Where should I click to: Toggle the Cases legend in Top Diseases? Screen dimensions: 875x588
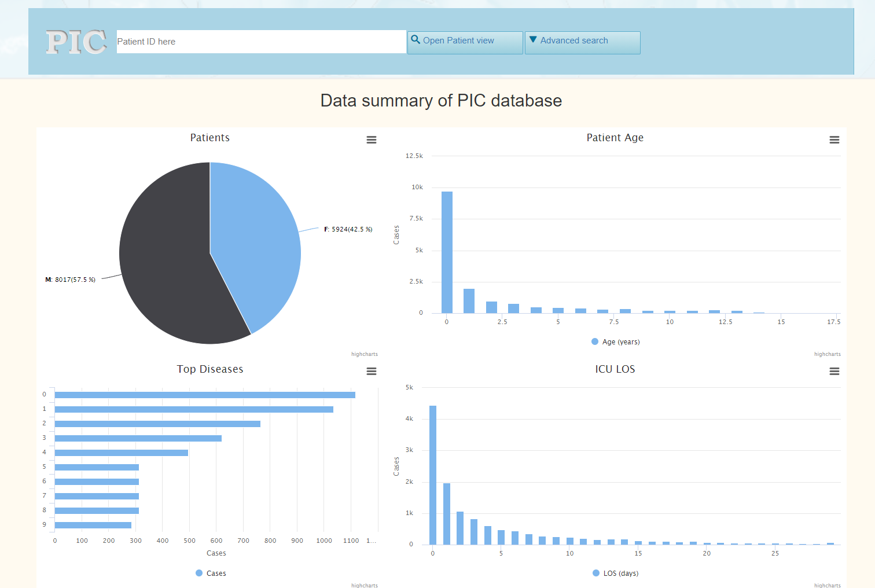tap(211, 574)
